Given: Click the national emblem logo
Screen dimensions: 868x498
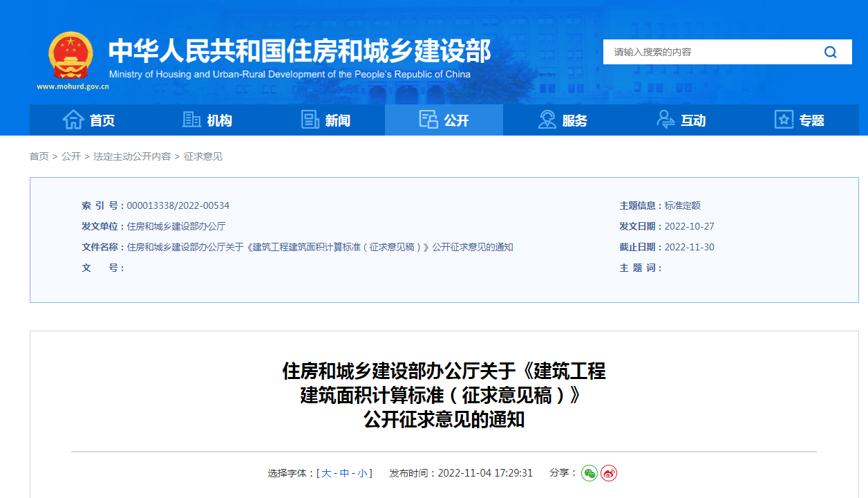Looking at the screenshot, I should click(x=70, y=55).
